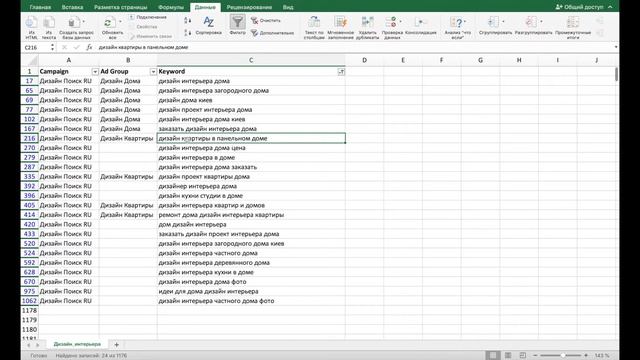
Task: Click the 143% zoom level text
Action: click(602, 356)
